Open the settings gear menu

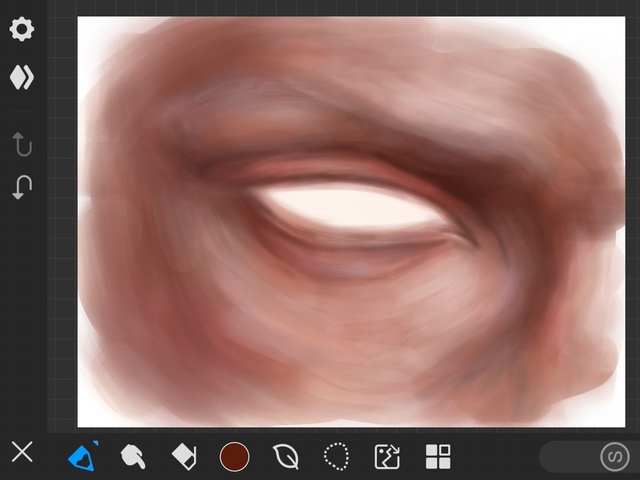coord(21,29)
